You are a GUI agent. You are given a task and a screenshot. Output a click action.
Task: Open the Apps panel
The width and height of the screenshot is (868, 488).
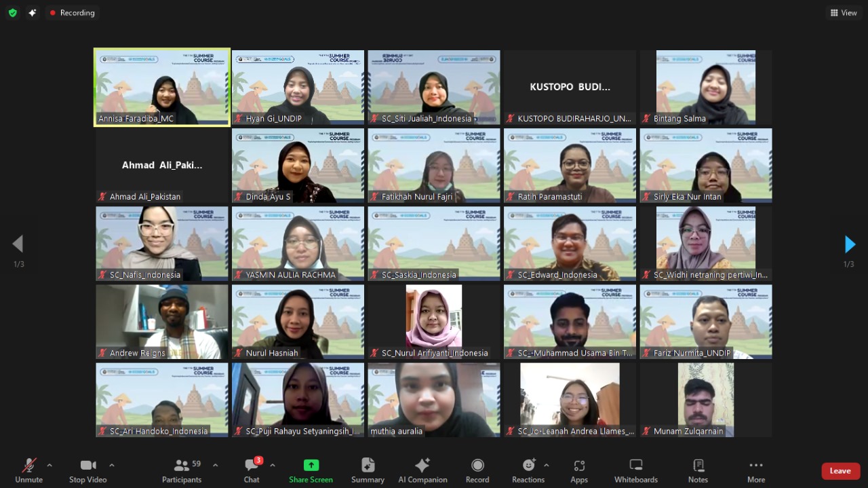(578, 470)
